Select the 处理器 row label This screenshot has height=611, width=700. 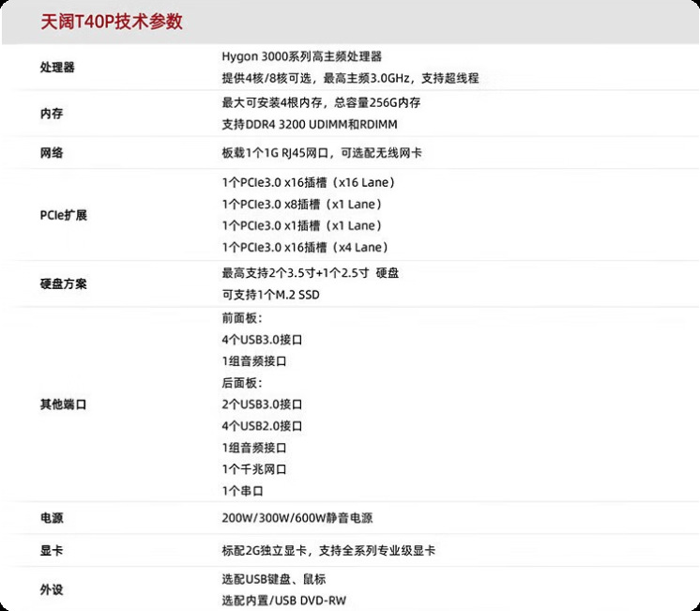tap(57, 68)
